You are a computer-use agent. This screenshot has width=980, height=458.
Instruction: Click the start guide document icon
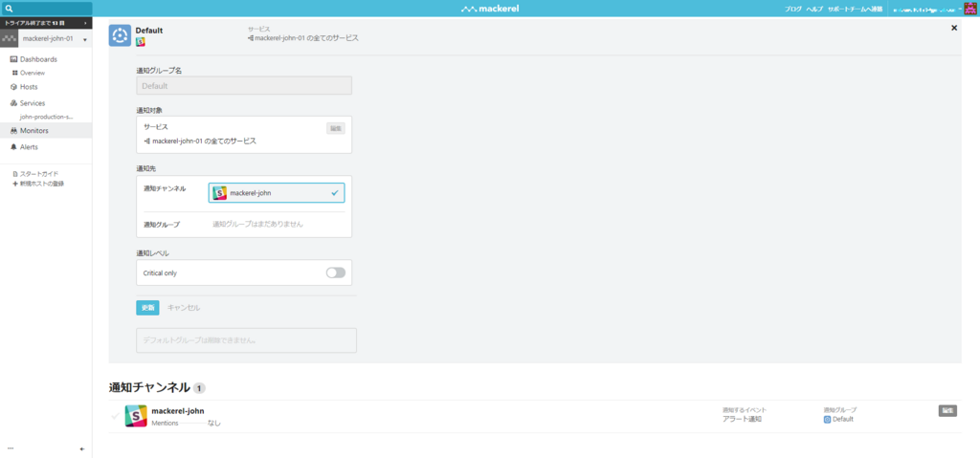pyautogui.click(x=15, y=174)
